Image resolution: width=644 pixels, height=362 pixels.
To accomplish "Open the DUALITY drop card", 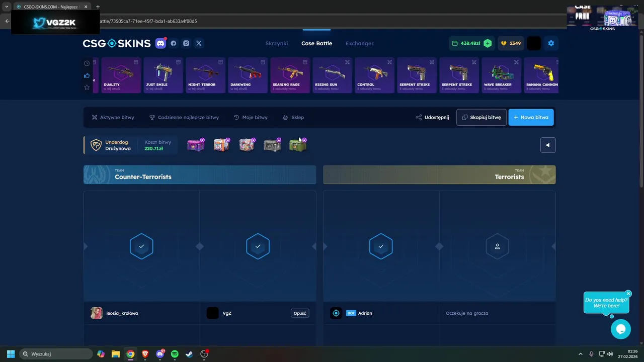I will (121, 75).
